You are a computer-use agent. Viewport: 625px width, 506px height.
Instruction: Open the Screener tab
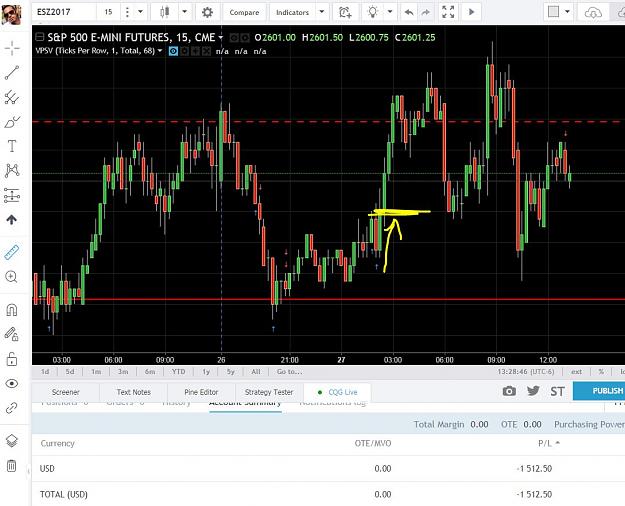point(66,392)
